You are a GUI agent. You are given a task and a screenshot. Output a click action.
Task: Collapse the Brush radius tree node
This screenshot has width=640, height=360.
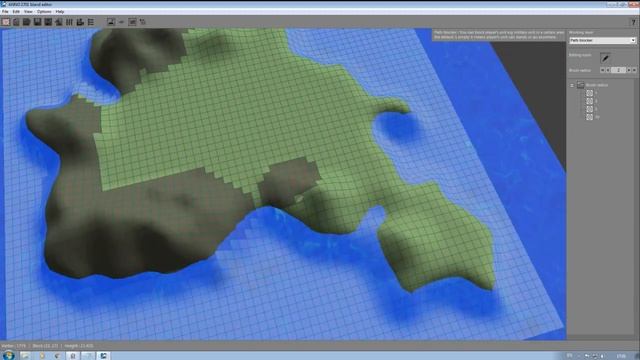click(572, 85)
